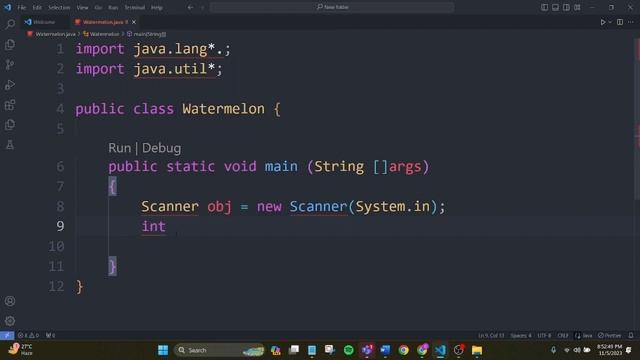Open the Search view in activity bar

tap(10, 24)
